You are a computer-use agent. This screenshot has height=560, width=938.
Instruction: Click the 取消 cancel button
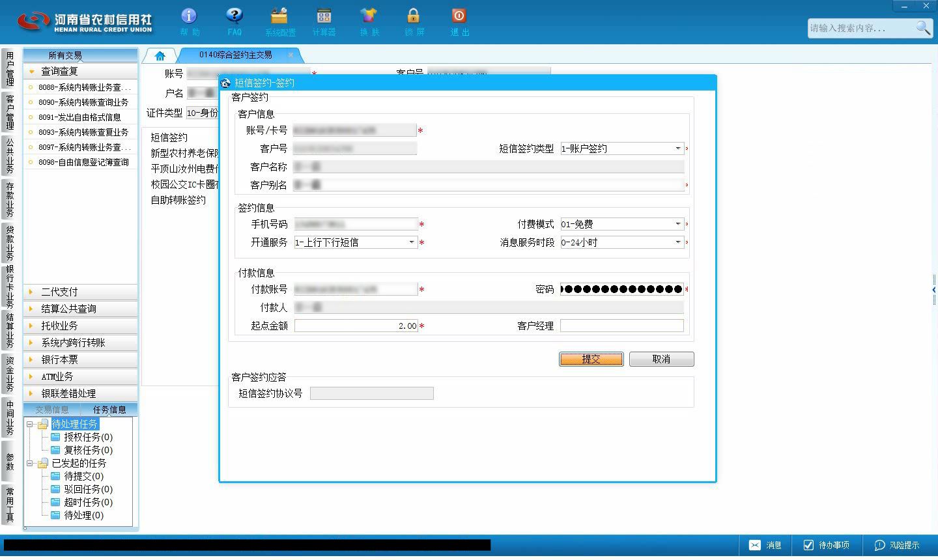(661, 359)
